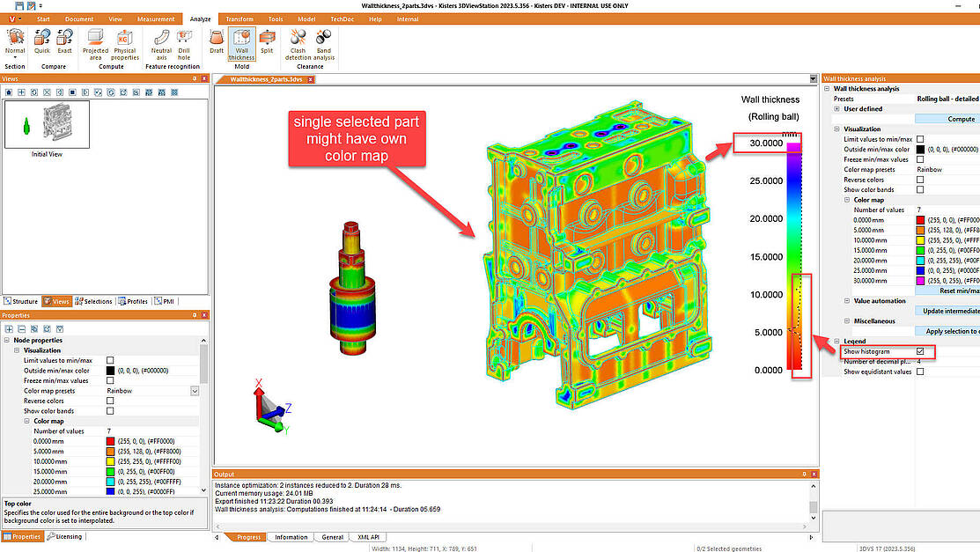Screen dimensions: 980x552
Task: Check Limit values to min/max in Properties
Action: pyautogui.click(x=110, y=360)
